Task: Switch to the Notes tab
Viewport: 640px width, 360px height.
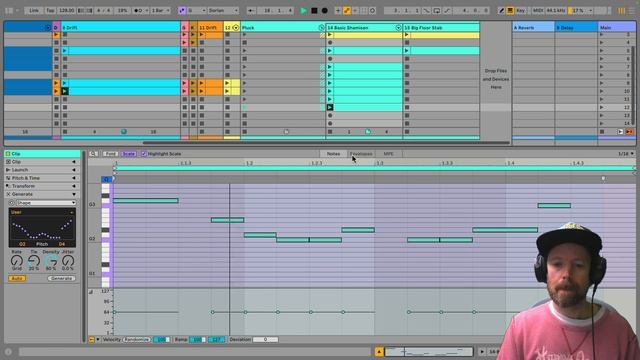Action: tap(333, 154)
